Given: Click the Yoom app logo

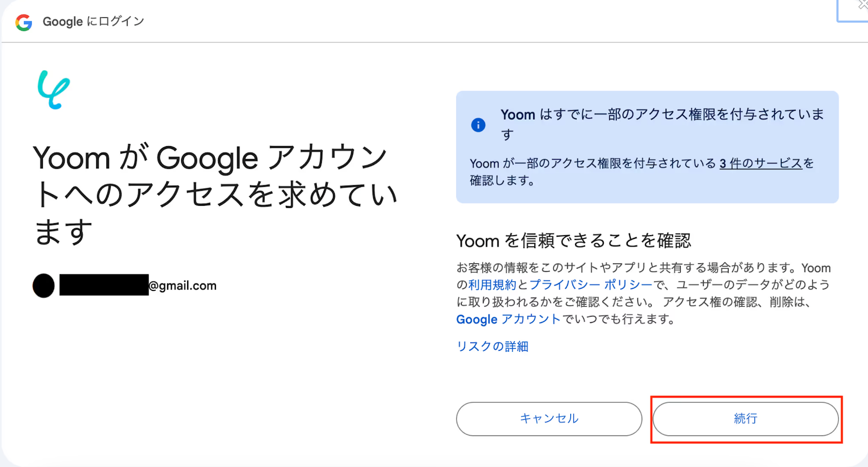Looking at the screenshot, I should 53,90.
